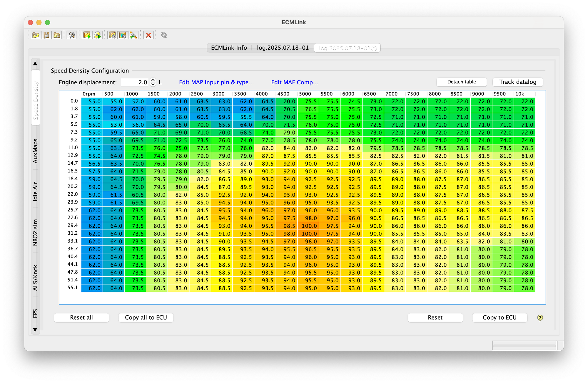Select 57.0 cell in 0.0 row
The width and height of the screenshot is (588, 383).
tap(135, 101)
